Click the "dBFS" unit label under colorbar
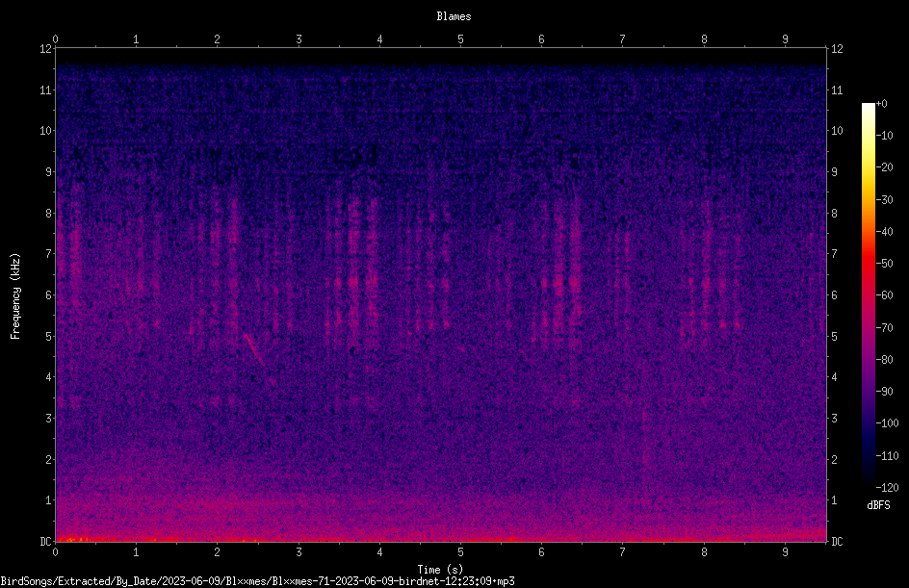 coord(878,505)
